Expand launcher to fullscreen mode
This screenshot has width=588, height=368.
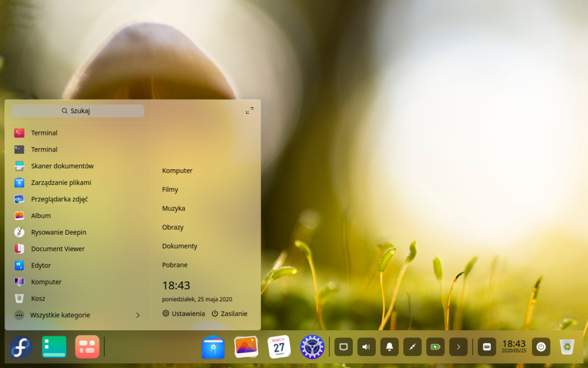(249, 110)
